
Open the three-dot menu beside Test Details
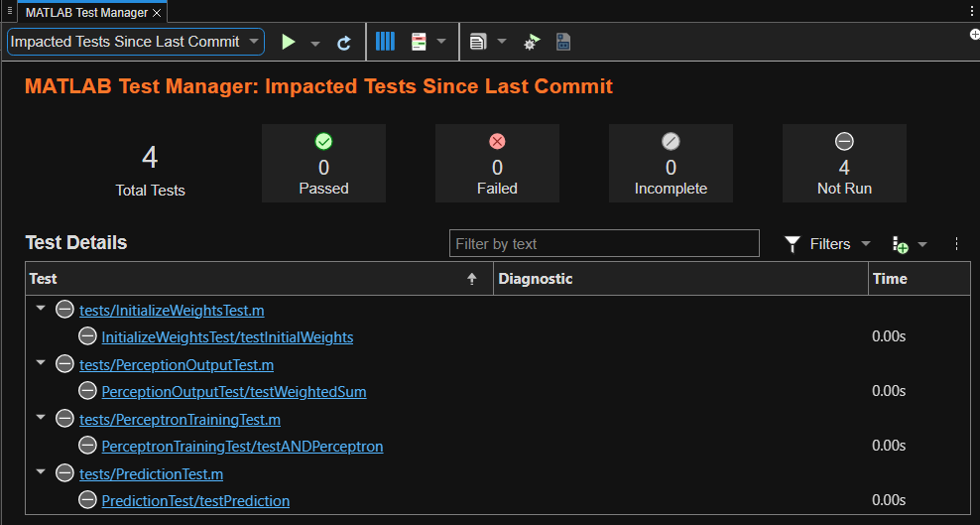coord(956,243)
